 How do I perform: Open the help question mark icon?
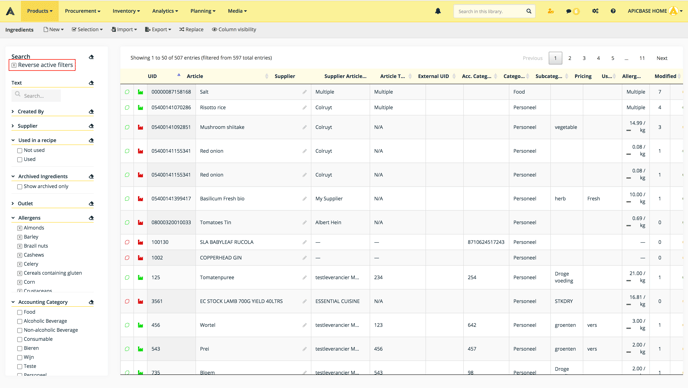coord(613,11)
